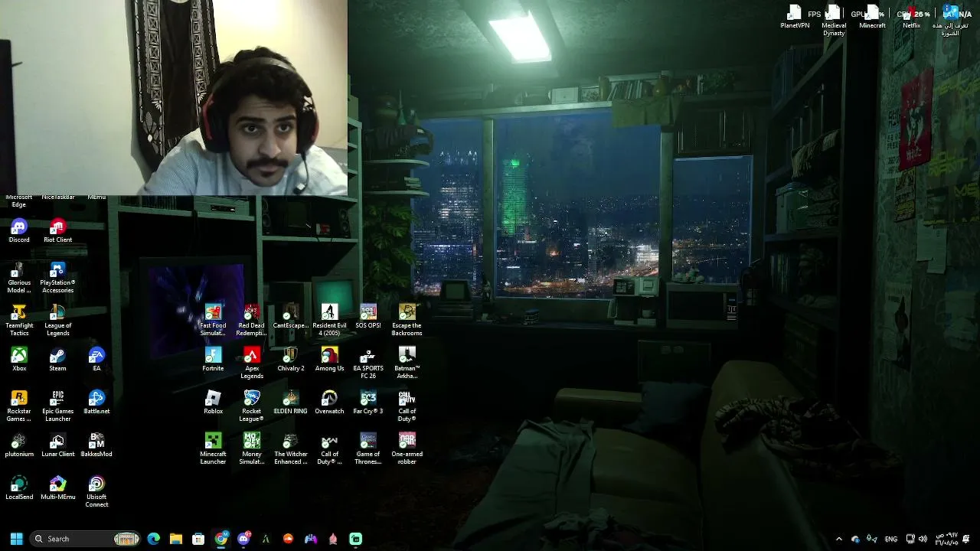The width and height of the screenshot is (980, 551).
Task: Select the Roblox desktop shortcut
Action: click(x=213, y=403)
